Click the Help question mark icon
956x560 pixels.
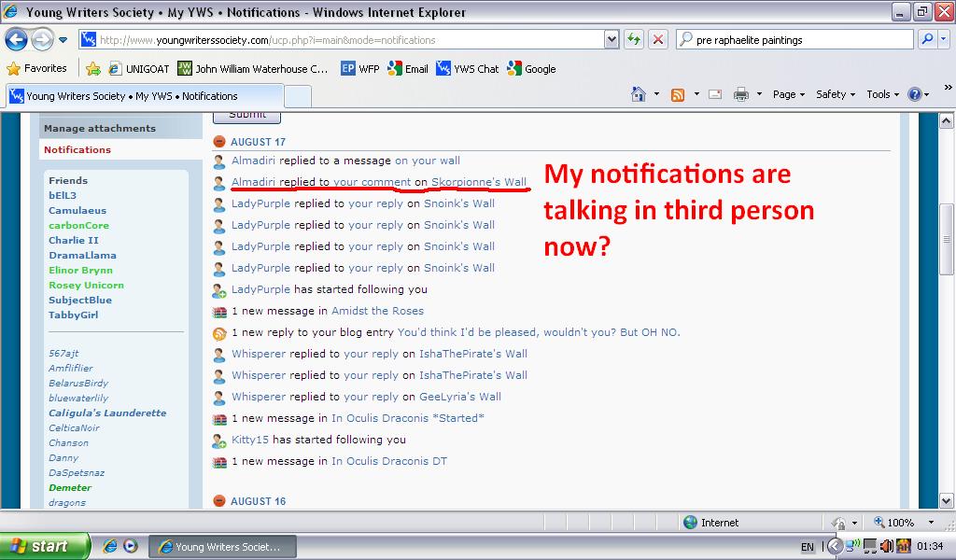tap(915, 94)
